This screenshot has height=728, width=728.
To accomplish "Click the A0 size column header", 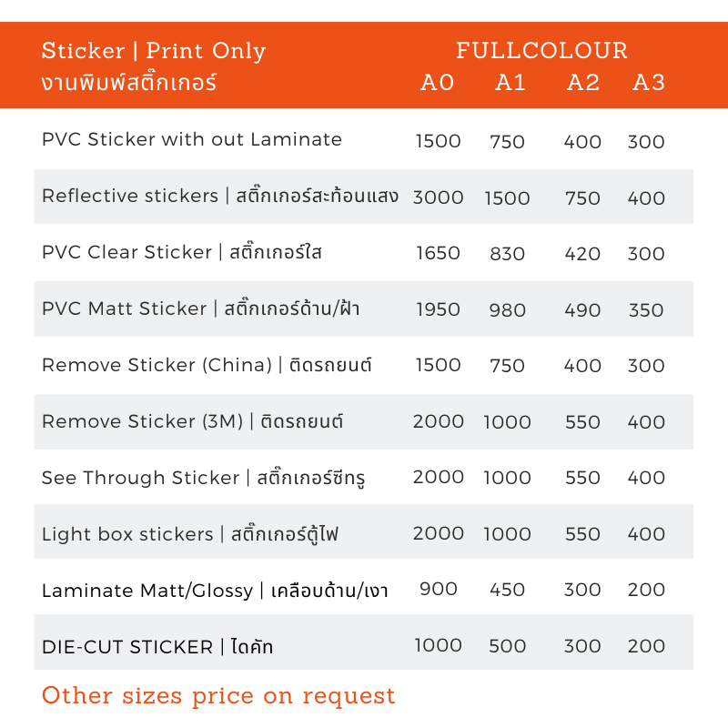I will pyautogui.click(x=437, y=83).
